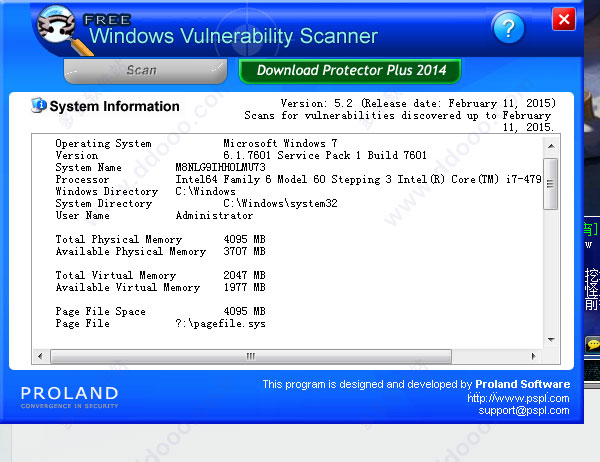The width and height of the screenshot is (600, 462).
Task: Click the horizontal scrollbar right arrow
Action: click(x=534, y=356)
